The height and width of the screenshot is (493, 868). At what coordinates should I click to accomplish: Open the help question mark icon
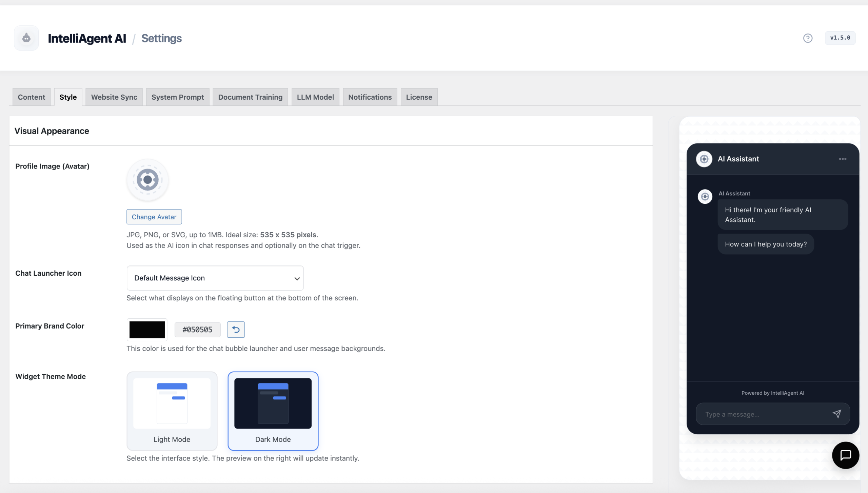tap(808, 38)
